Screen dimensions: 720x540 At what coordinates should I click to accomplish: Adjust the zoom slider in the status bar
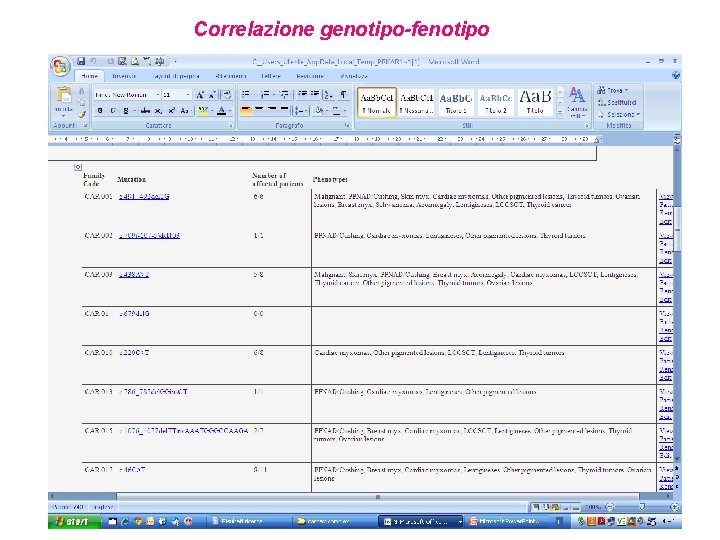641,507
